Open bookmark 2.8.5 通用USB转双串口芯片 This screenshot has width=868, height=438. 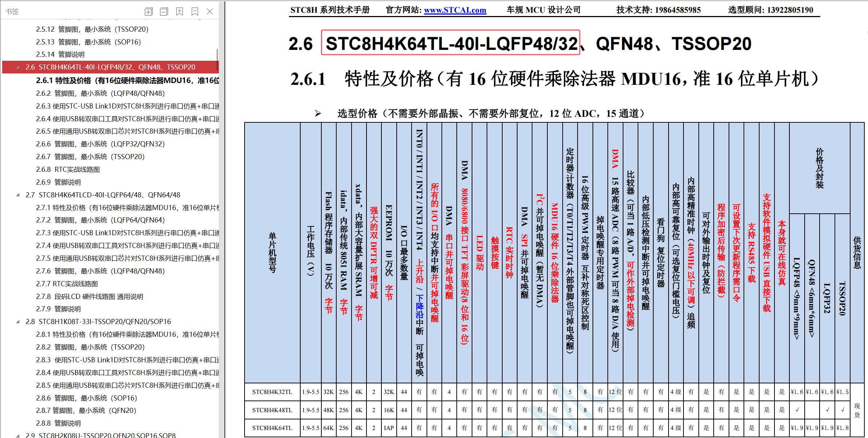point(127,386)
